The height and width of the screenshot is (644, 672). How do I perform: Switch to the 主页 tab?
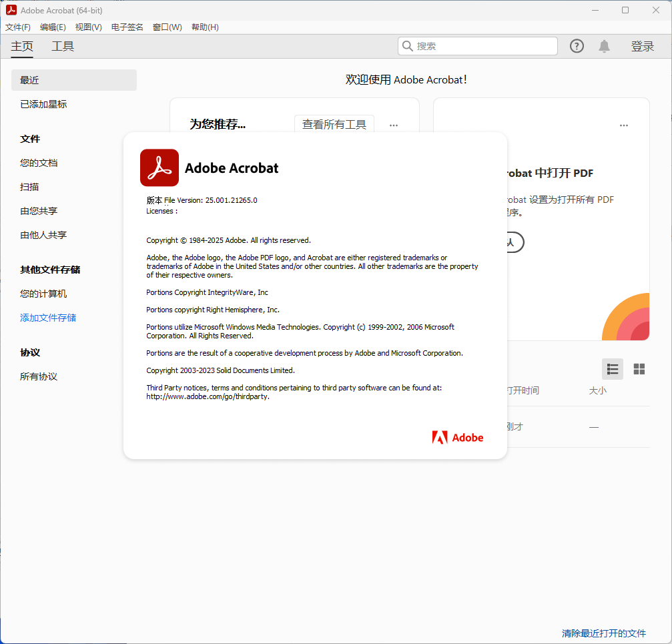pyautogui.click(x=22, y=46)
